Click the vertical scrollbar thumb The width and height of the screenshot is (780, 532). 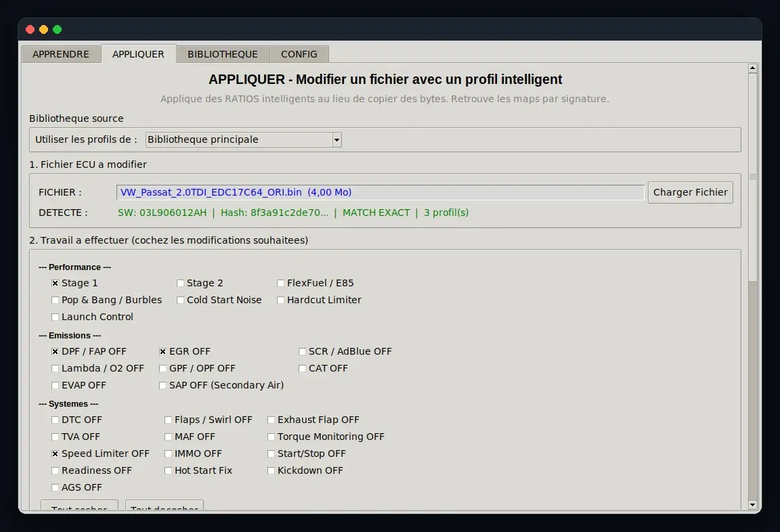tap(753, 177)
